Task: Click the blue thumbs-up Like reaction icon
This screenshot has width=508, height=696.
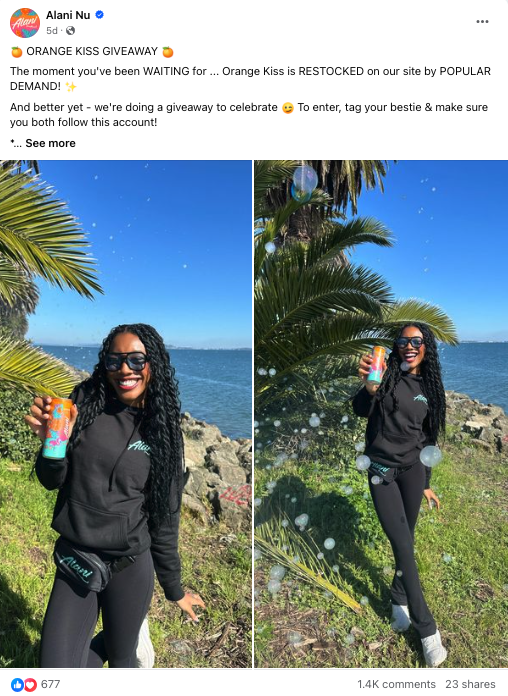Action: 17,684
